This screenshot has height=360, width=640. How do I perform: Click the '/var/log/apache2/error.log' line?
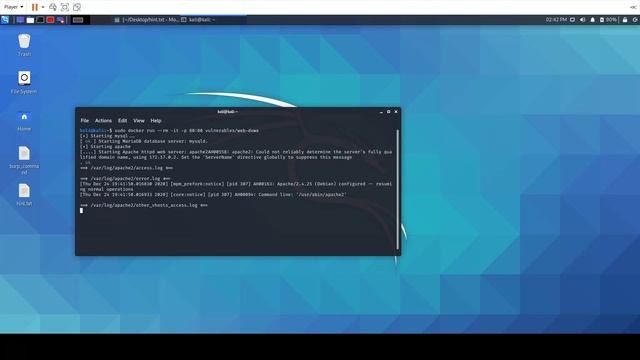(x=125, y=178)
